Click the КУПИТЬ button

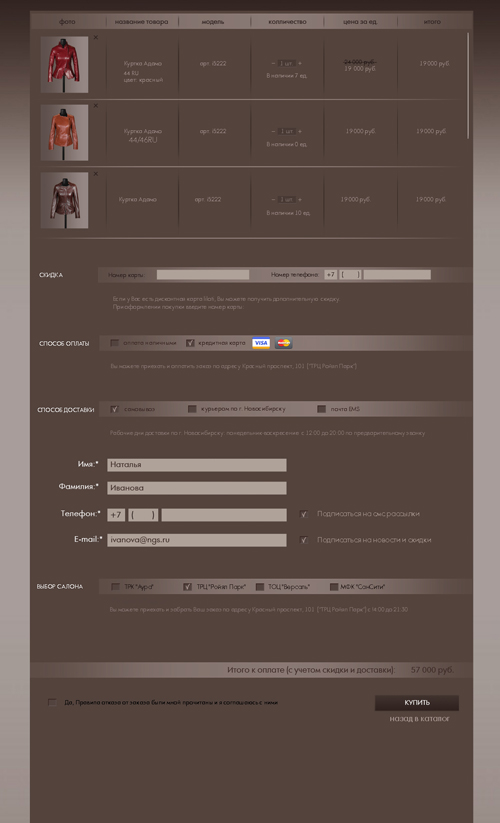coord(417,703)
